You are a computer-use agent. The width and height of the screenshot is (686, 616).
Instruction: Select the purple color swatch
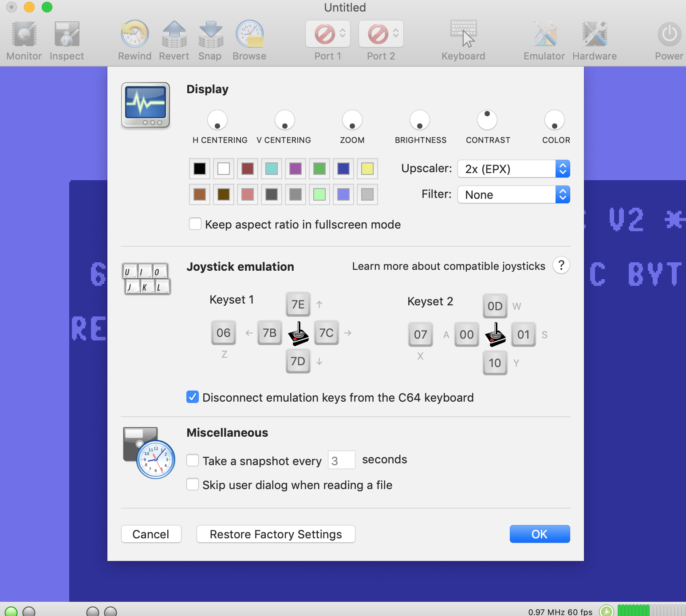(296, 169)
